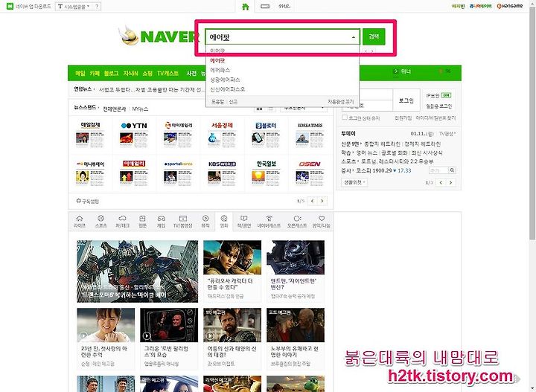Image resolution: width=536 pixels, height=392 pixels.
Task: Click the rectangle view icon beside home
Action: coord(265,6)
